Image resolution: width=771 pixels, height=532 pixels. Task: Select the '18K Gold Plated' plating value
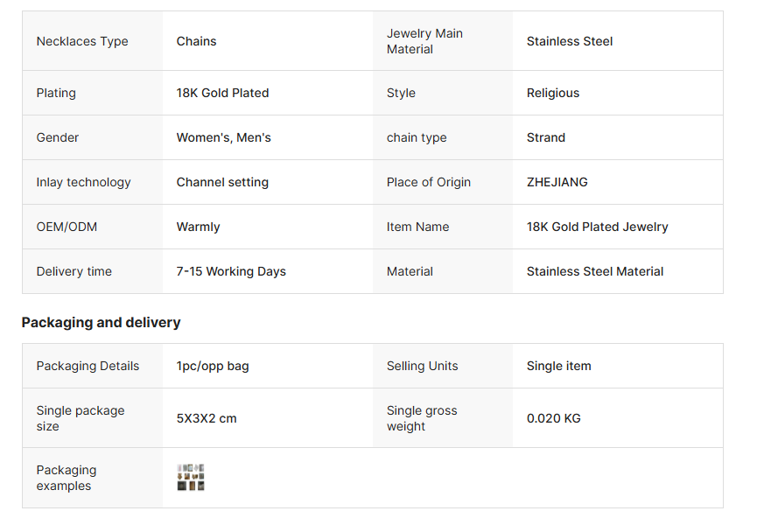(x=222, y=93)
